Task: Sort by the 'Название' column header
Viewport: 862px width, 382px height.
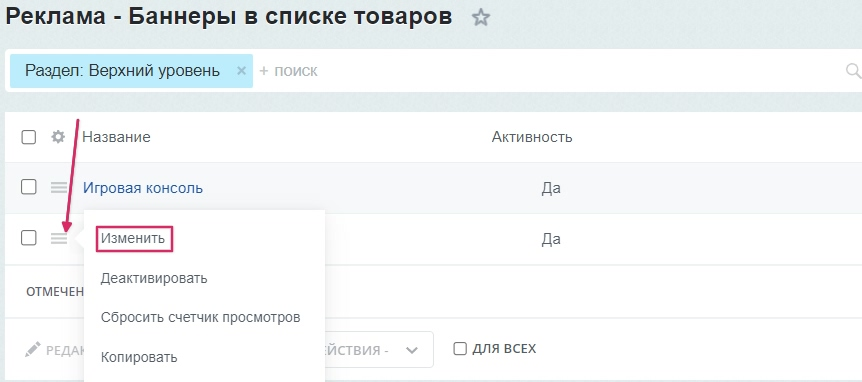Action: [117, 137]
